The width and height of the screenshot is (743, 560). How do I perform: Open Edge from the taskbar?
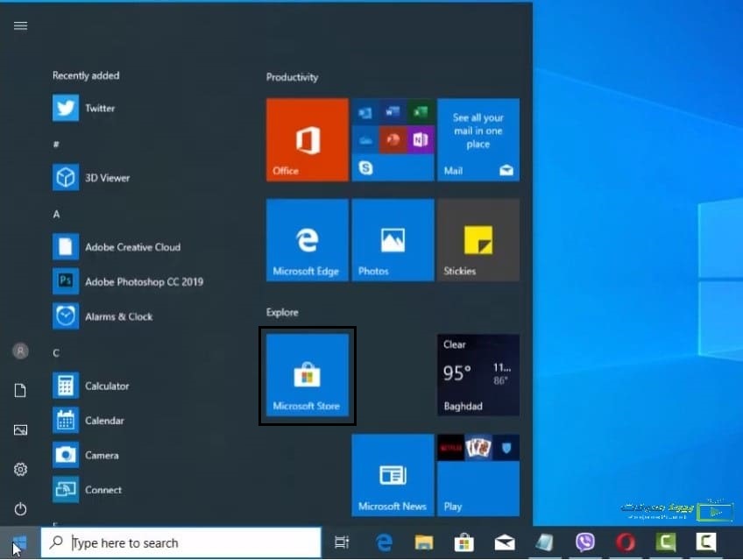[x=384, y=542]
